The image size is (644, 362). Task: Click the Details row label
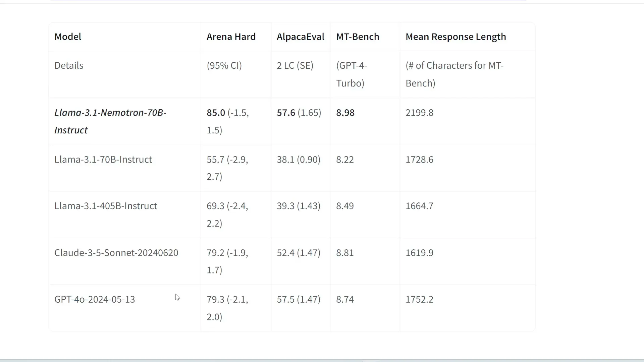coord(69,66)
